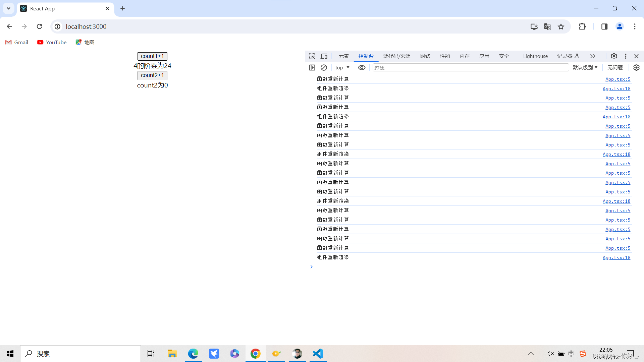Image resolution: width=644 pixels, height=362 pixels.
Task: Click the Google Translate page icon
Action: pos(547,26)
